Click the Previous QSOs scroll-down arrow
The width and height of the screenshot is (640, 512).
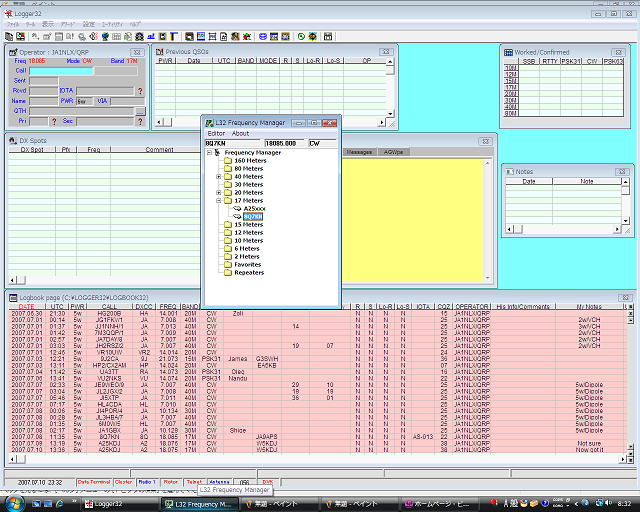tap(390, 114)
